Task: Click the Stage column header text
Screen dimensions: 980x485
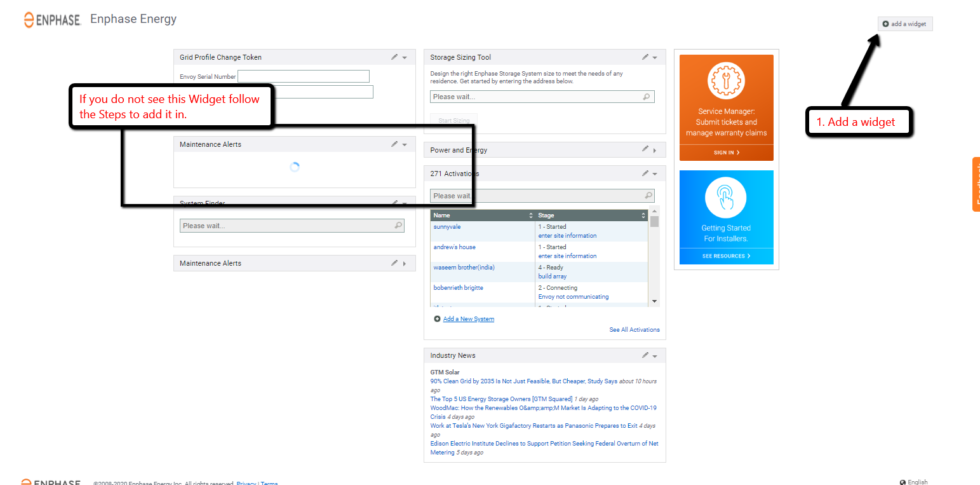Action: point(546,215)
